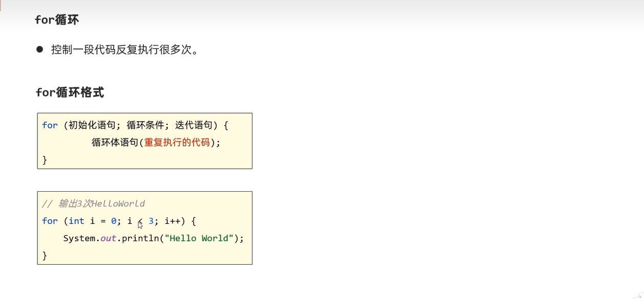Click the red text 重复执行的代码
This screenshot has width=644, height=299.
click(x=178, y=143)
